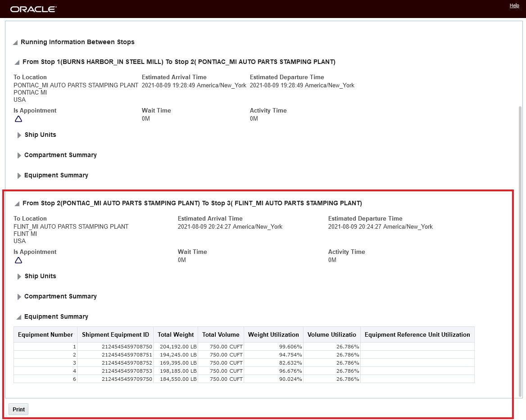The width and height of the screenshot is (526, 420).
Task: Click total weight 169,395.00 LB cell
Action: [176, 363]
